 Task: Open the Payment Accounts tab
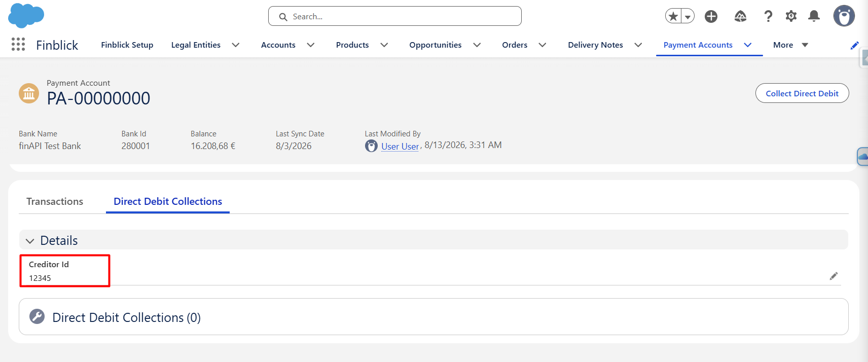(698, 45)
